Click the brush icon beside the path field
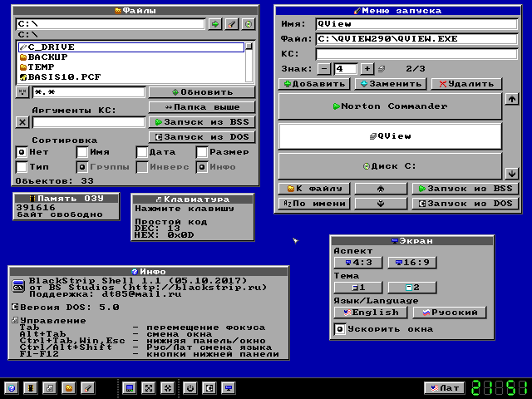 click(232, 24)
